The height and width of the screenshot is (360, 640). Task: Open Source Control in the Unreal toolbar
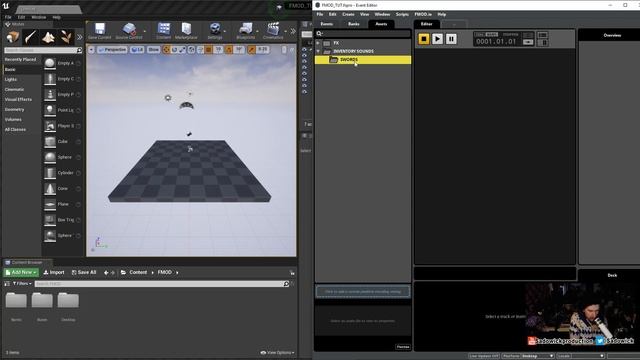(x=129, y=31)
